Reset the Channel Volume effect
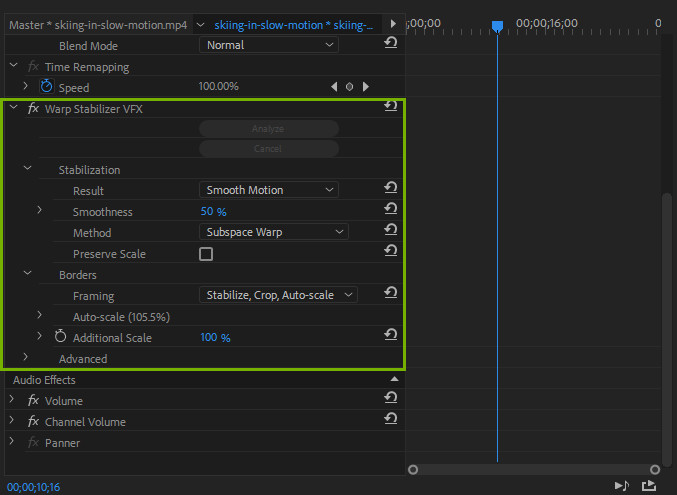 point(391,418)
